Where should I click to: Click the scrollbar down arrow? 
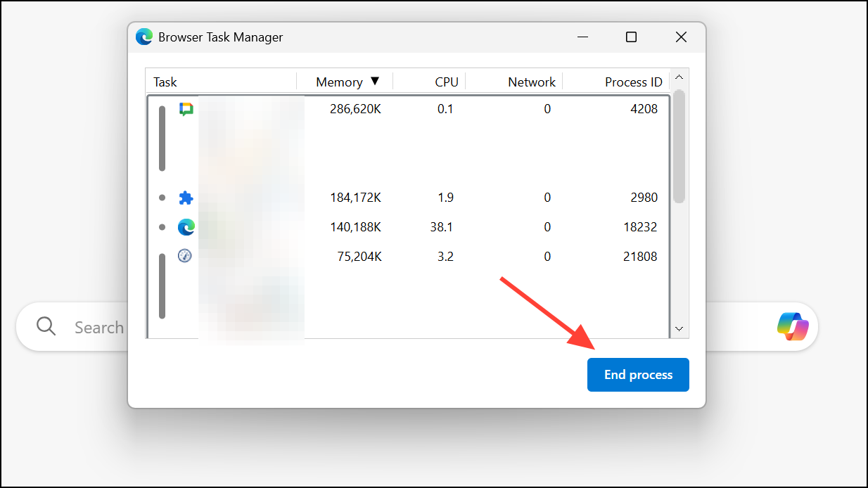[x=679, y=328]
